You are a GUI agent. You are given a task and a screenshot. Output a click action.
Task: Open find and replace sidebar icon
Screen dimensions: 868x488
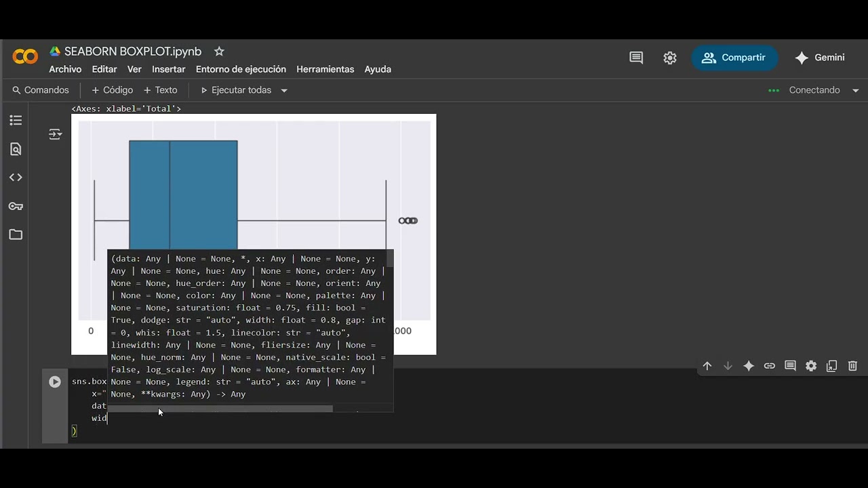16,149
